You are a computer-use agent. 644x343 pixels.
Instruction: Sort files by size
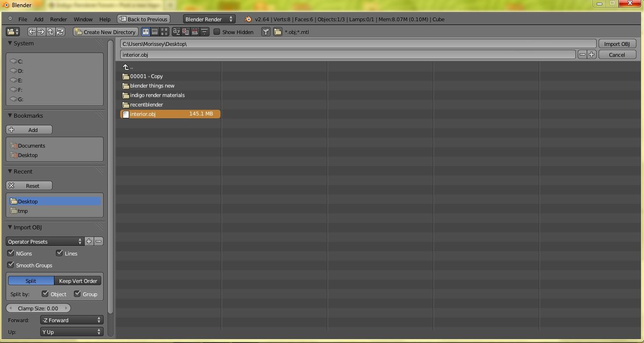(x=204, y=32)
